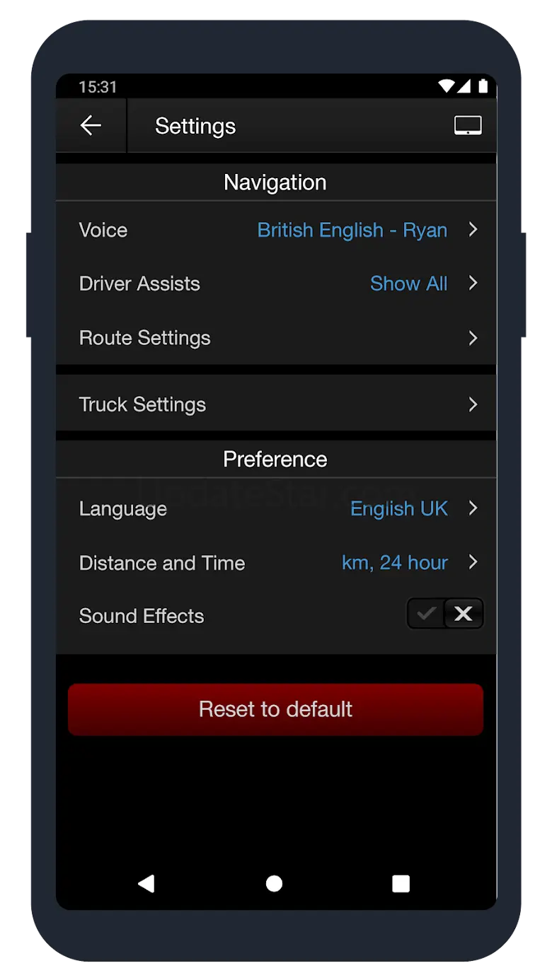552x980 pixels.
Task: Disable Sound Effects with the X
Action: tap(464, 614)
